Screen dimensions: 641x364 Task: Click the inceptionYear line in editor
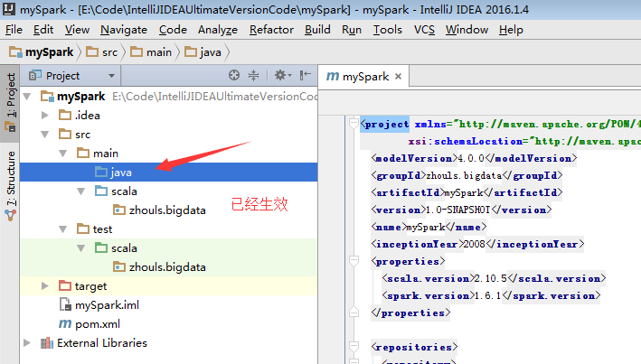tap(477, 244)
